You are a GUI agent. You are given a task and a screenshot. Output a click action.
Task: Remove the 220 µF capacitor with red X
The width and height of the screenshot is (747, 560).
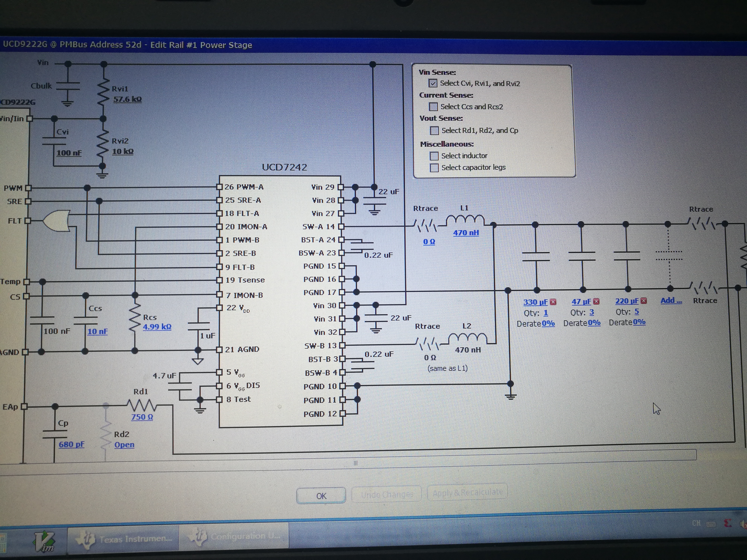click(x=644, y=301)
